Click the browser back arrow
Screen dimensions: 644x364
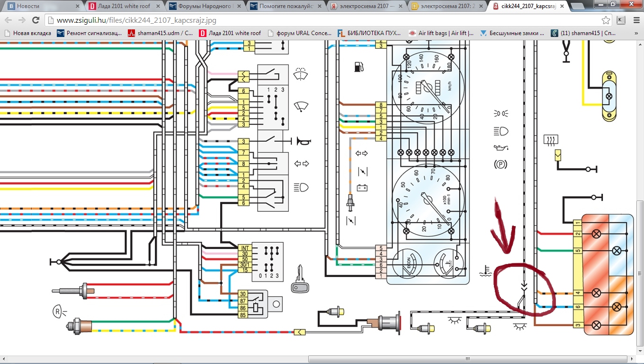pos(9,20)
